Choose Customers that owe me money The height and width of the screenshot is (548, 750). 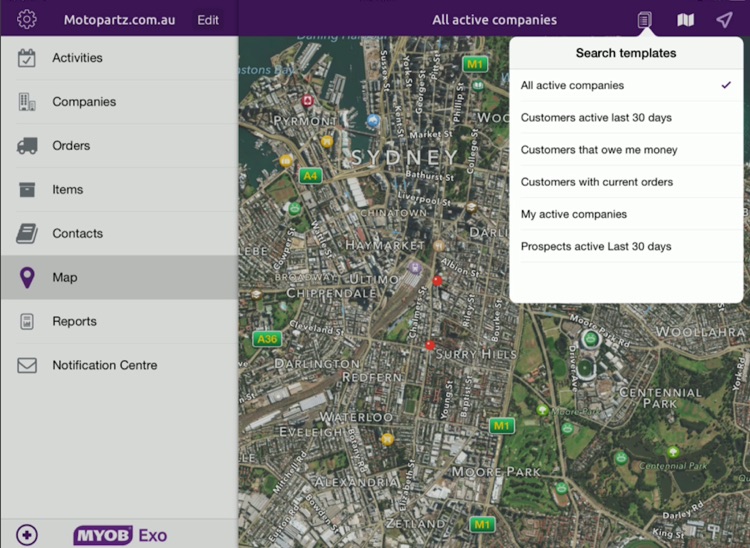[x=626, y=150]
